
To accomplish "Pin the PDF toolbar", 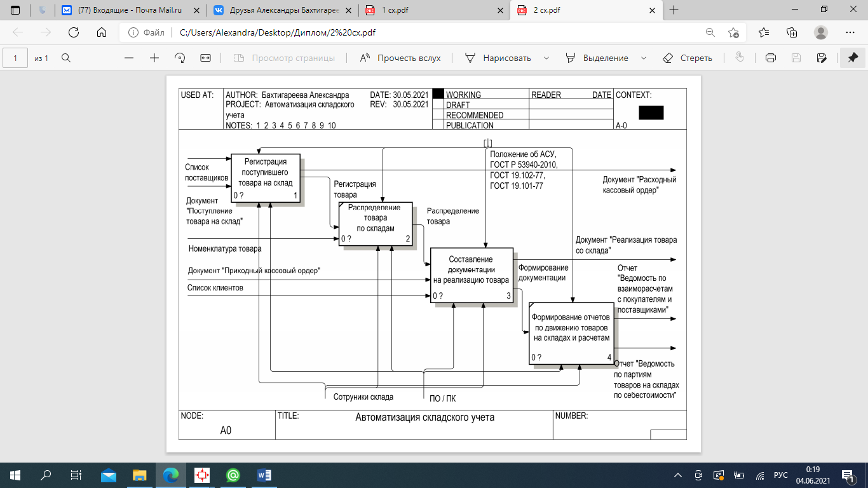I will (x=853, y=58).
